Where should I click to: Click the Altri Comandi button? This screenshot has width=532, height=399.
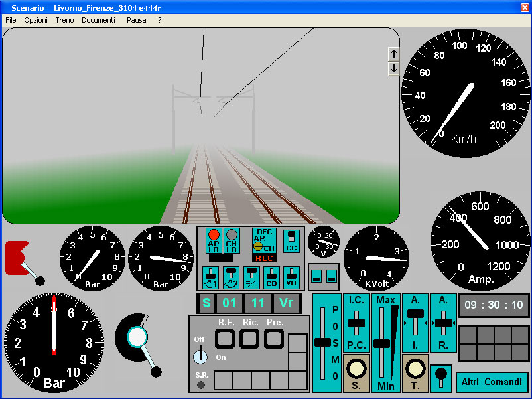coord(492,382)
